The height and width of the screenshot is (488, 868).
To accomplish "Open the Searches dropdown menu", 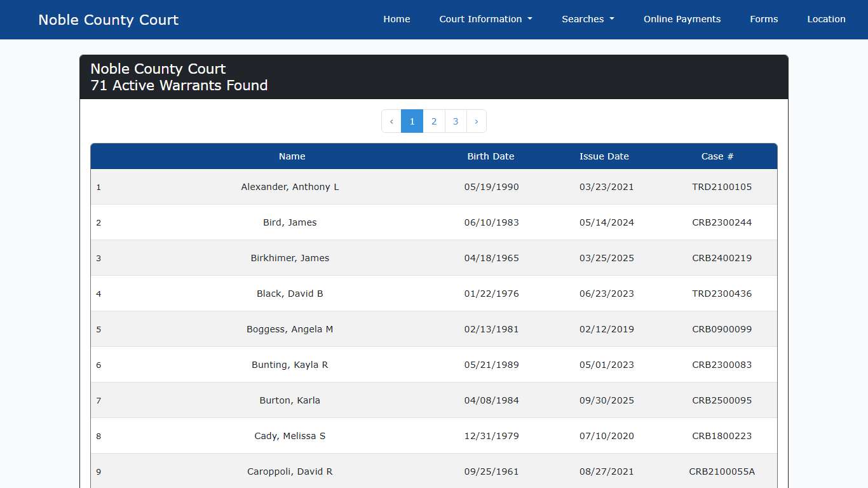I will click(588, 19).
